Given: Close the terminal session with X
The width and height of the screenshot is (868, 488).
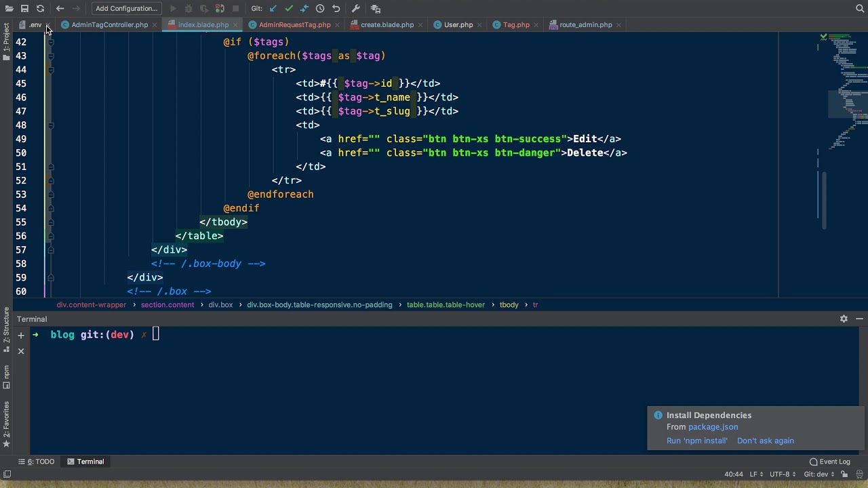Looking at the screenshot, I should tap(21, 351).
